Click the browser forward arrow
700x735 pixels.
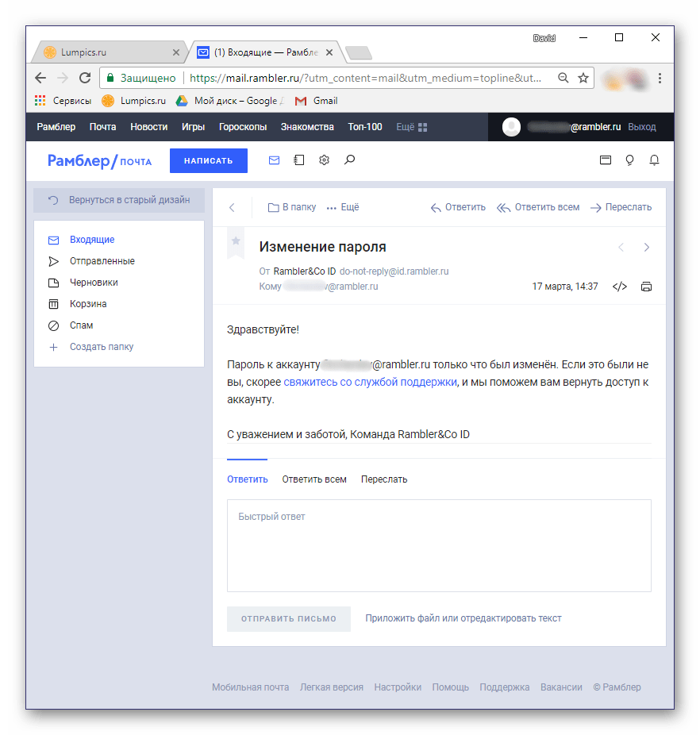point(63,78)
